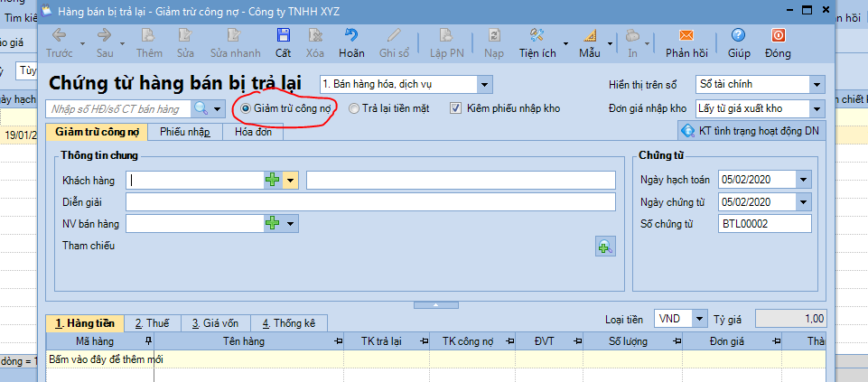
Task: Undo changes with the Hoãn icon
Action: [351, 35]
